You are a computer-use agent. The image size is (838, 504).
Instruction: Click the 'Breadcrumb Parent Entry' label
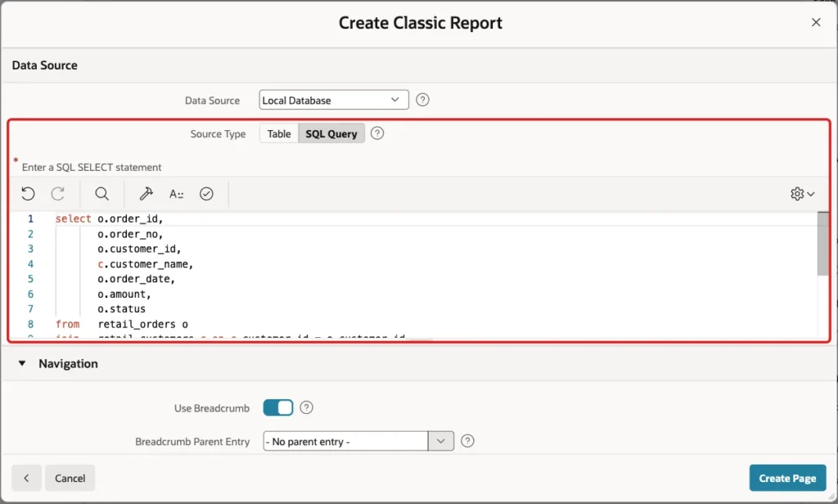(x=192, y=442)
